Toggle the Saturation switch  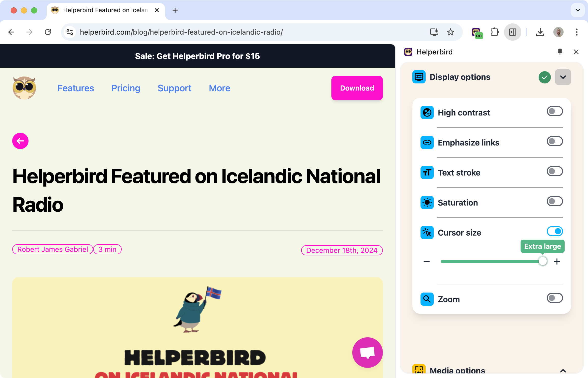pos(555,201)
